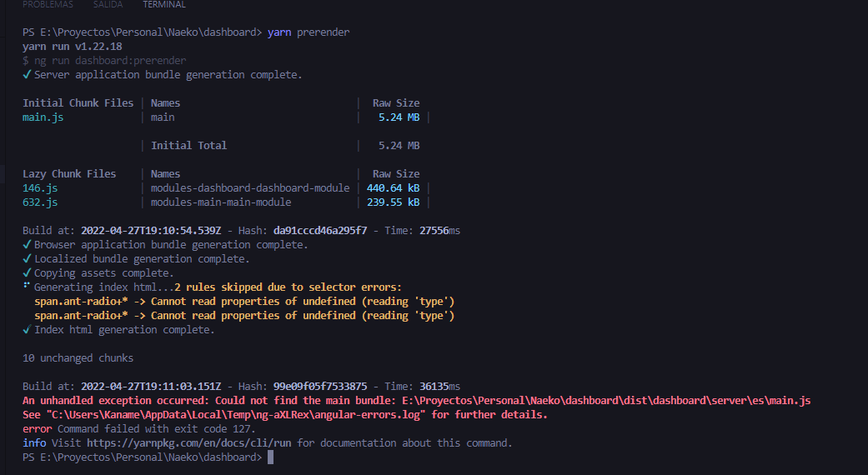Click the 440.64 kB raw size
868x475 pixels.
point(393,188)
